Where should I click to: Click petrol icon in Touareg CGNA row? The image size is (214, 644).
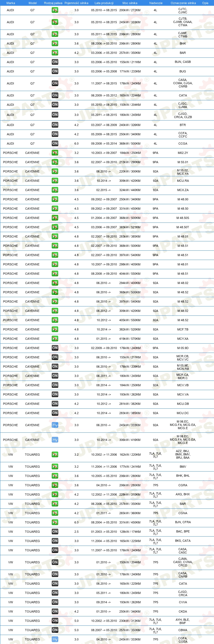(x=55, y=513)
